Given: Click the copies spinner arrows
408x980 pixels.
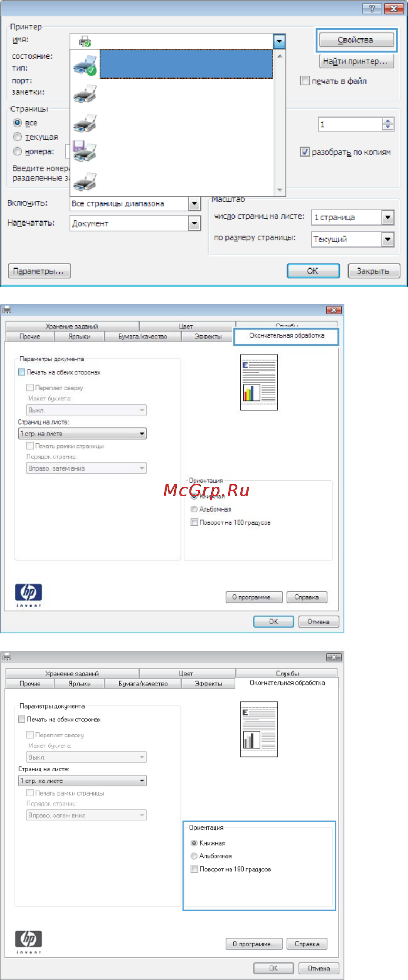Looking at the screenshot, I should point(388,124).
